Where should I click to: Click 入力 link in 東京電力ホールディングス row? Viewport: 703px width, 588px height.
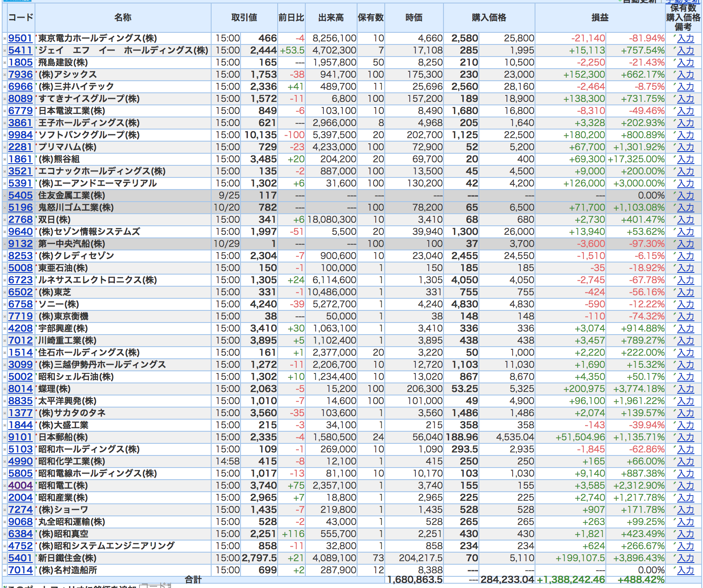click(x=685, y=38)
